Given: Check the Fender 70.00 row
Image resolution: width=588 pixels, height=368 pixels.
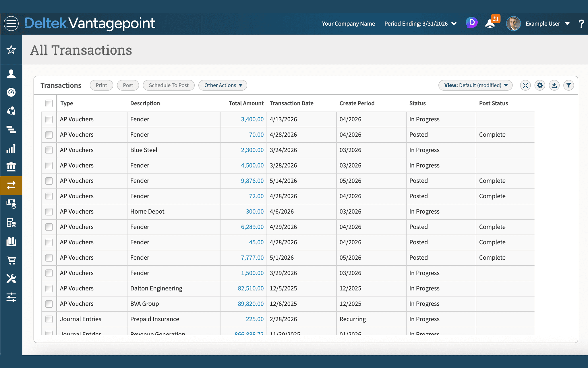Looking at the screenshot, I should click(49, 135).
